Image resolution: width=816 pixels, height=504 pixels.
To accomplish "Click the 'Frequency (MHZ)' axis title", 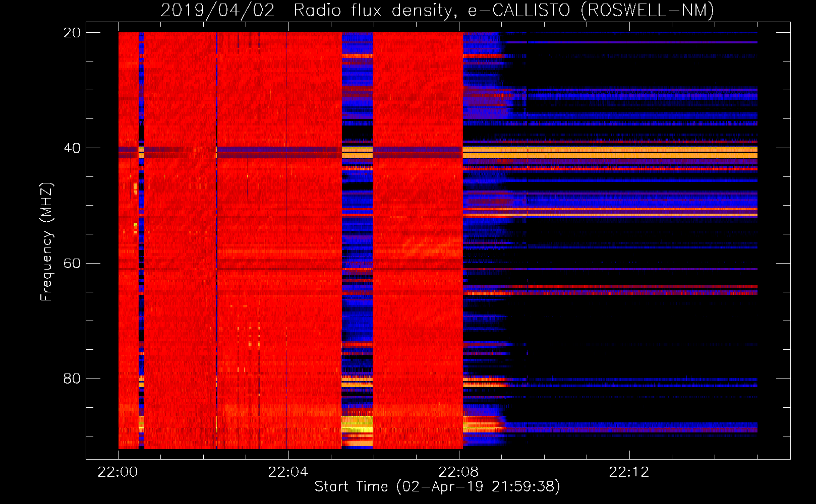I will pyautogui.click(x=46, y=242).
